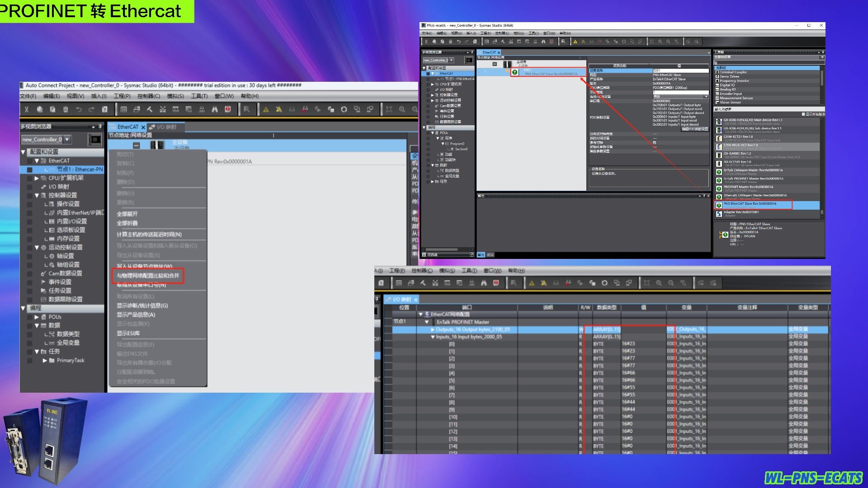Select 与物理网络配置比较和合并 context menu entry
Viewport: 868px width, 488px height.
pos(148,276)
